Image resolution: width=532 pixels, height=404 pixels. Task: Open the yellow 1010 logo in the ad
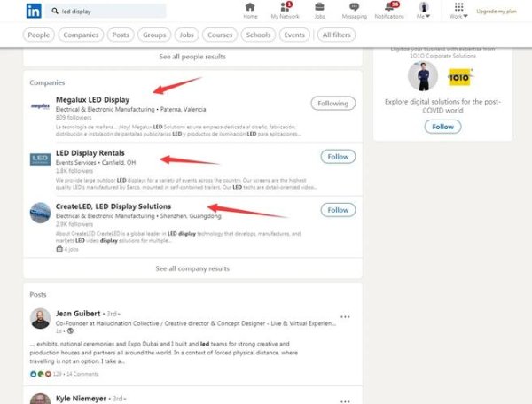[459, 78]
